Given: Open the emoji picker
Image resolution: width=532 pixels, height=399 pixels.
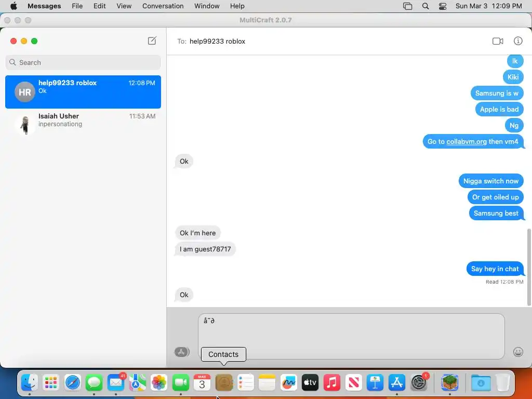Looking at the screenshot, I should pos(518,352).
